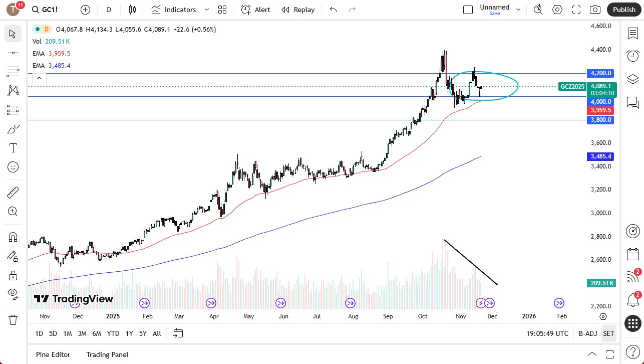
Task: Select the Text annotation tool
Action: click(x=13, y=147)
